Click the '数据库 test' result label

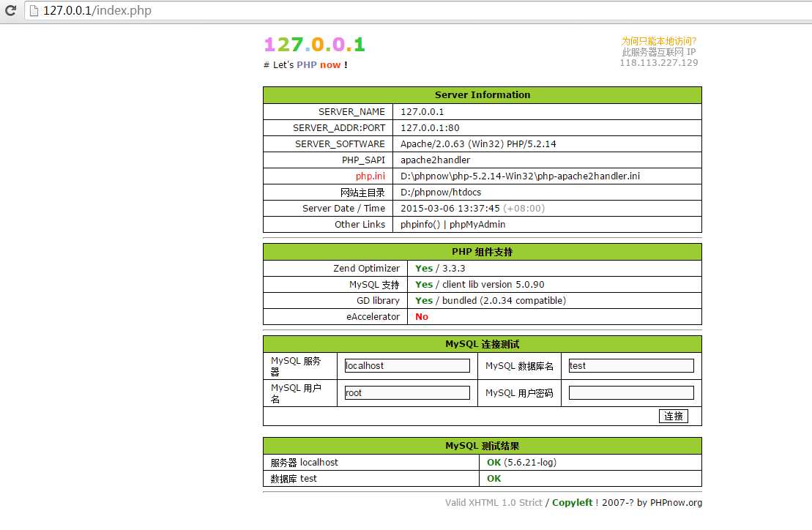click(x=293, y=478)
